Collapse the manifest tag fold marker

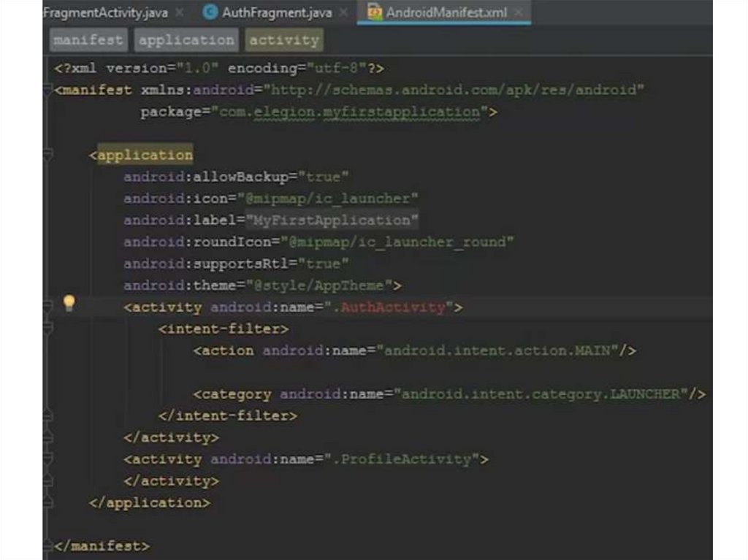(x=48, y=91)
